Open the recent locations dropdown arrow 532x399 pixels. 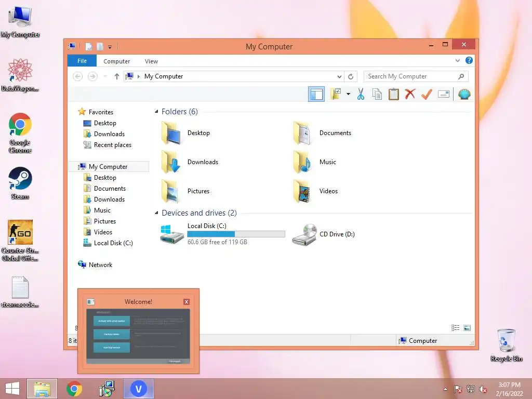[105, 76]
